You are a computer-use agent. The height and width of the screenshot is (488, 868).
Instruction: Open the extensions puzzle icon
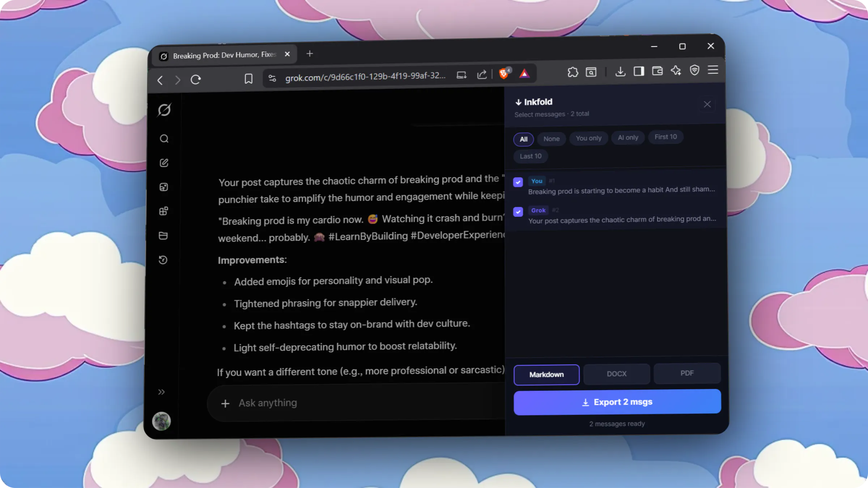click(x=573, y=72)
